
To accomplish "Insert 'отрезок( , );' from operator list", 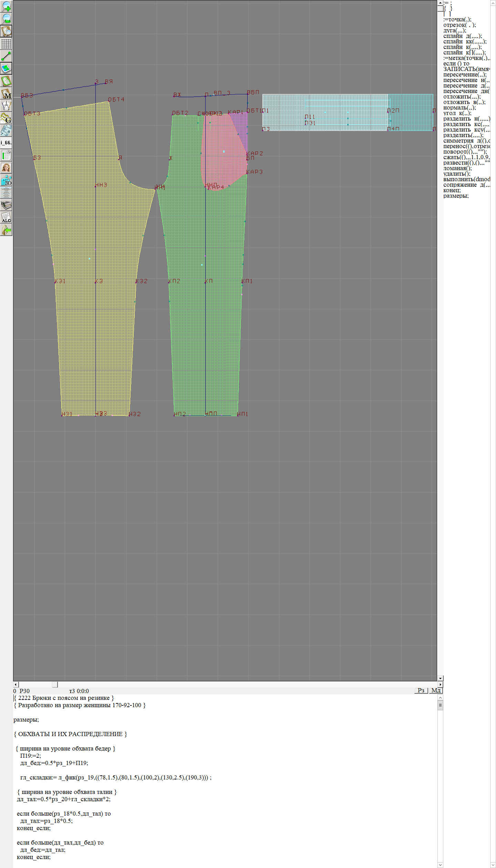I will coord(459,25).
